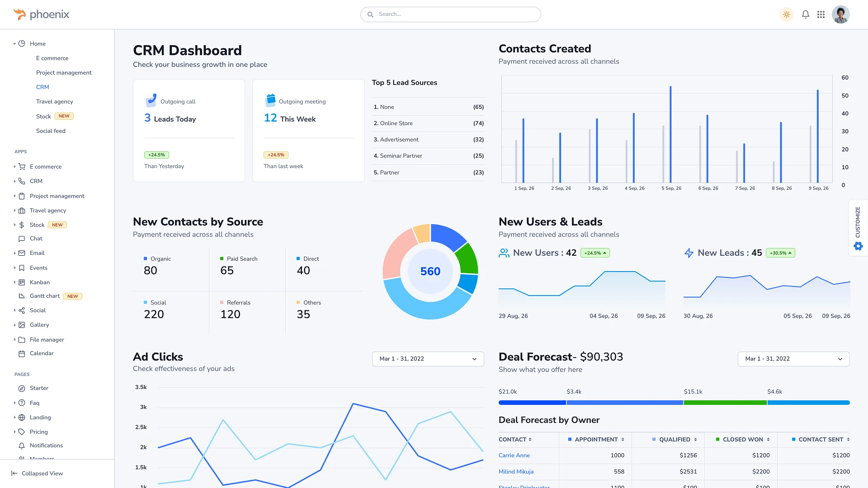Expand the Project management apps item
The height and width of the screenshot is (488, 868).
tap(14, 196)
